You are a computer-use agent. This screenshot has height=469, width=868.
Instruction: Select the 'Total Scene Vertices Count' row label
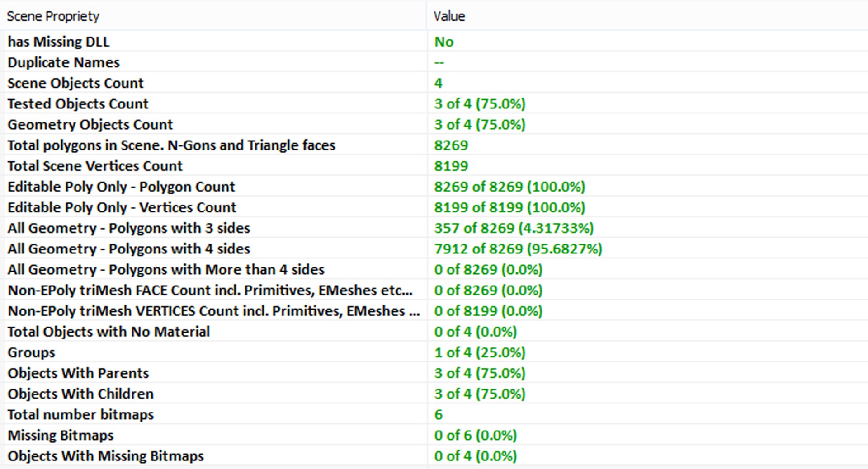coord(95,166)
